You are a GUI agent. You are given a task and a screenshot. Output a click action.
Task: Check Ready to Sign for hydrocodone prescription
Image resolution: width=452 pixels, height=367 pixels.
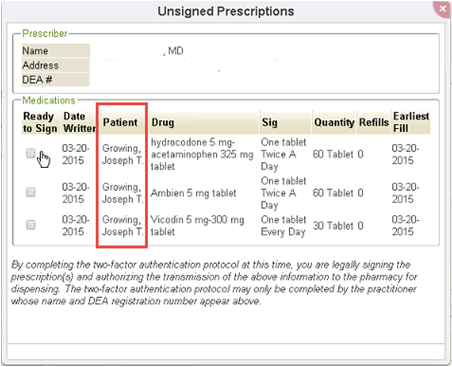tap(31, 153)
